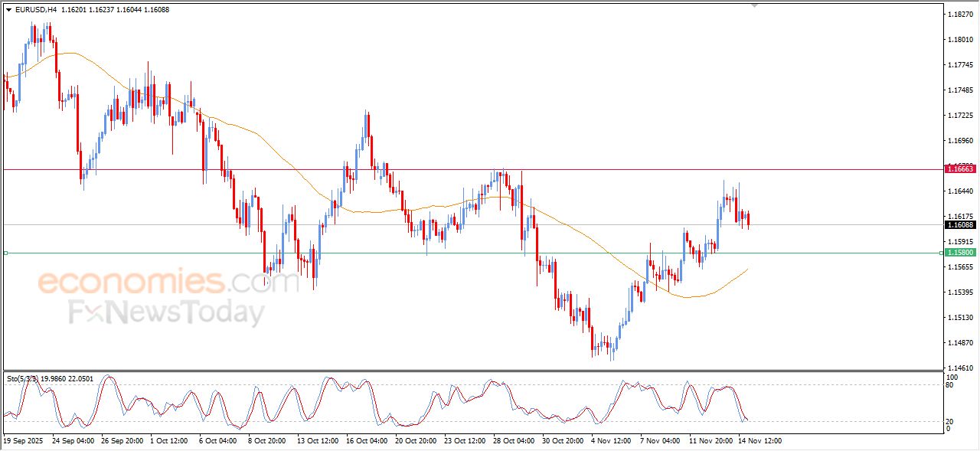This screenshot has width=980, height=451.
Task: Click the 8 Oct 20:00 date label
Action: (x=267, y=441)
